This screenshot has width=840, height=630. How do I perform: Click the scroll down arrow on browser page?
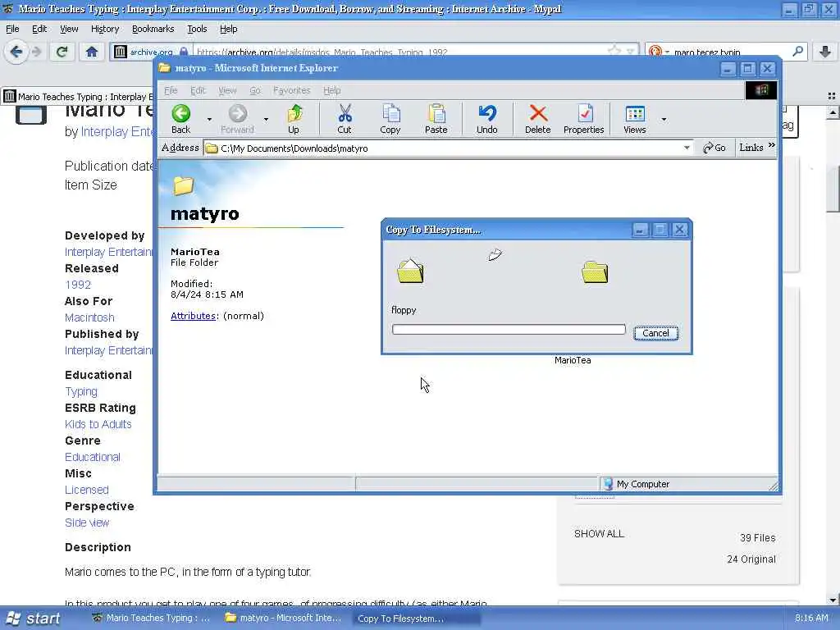tap(833, 600)
